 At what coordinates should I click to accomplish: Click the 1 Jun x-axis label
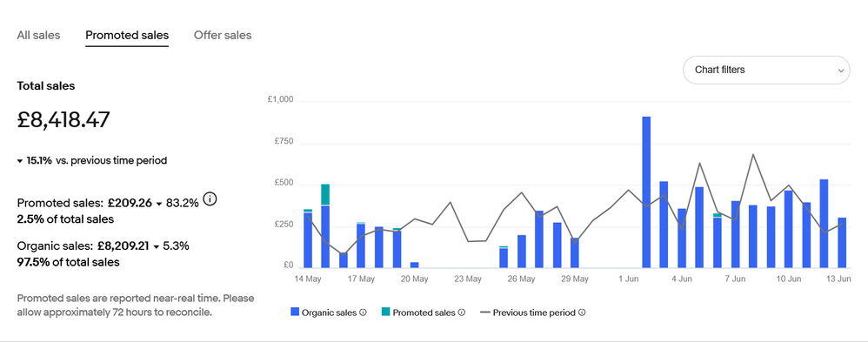[x=628, y=279]
